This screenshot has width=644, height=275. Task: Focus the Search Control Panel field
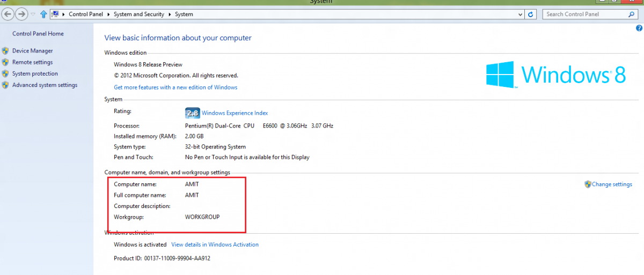[x=585, y=14]
